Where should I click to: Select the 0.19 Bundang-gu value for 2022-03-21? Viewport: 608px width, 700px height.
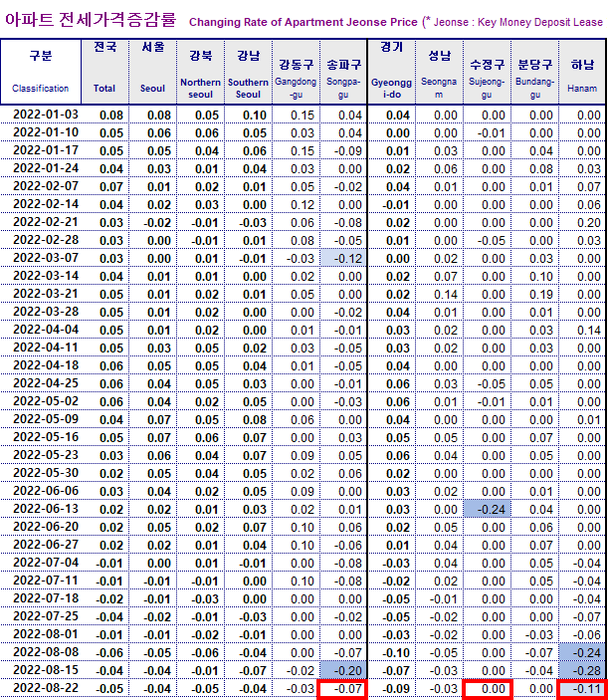click(541, 294)
